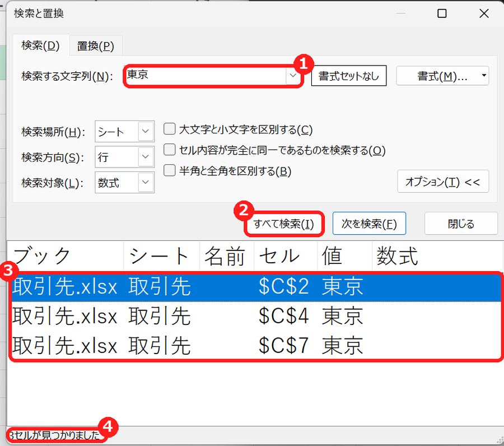Enable 半角と全角を区別する checkbox
Screen dimensions: 504x446
click(169, 170)
